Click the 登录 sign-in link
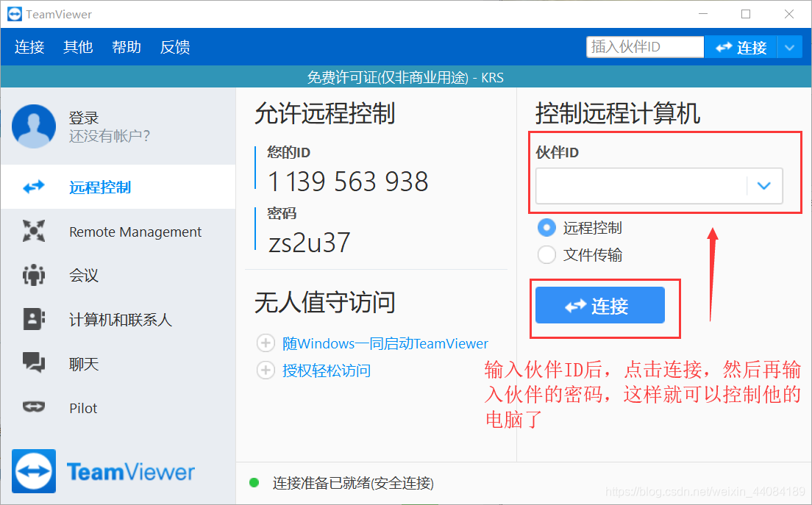Screen dimensions: 812x505 (84, 118)
